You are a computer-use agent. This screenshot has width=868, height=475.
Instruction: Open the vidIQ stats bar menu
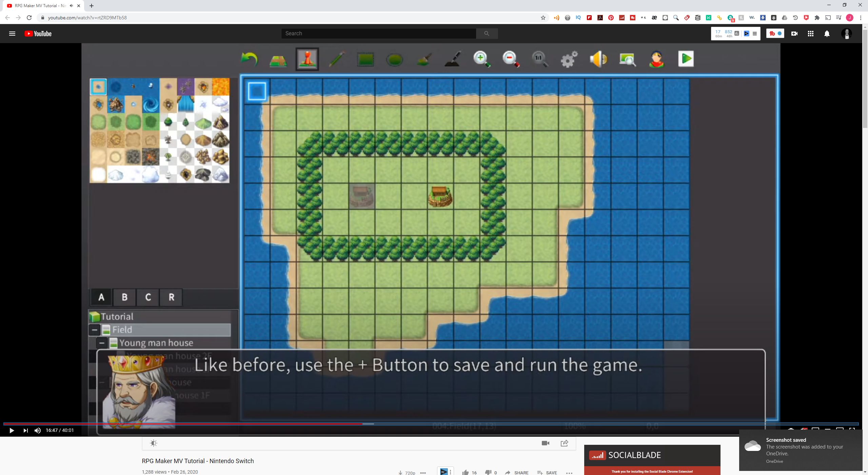coord(755,34)
